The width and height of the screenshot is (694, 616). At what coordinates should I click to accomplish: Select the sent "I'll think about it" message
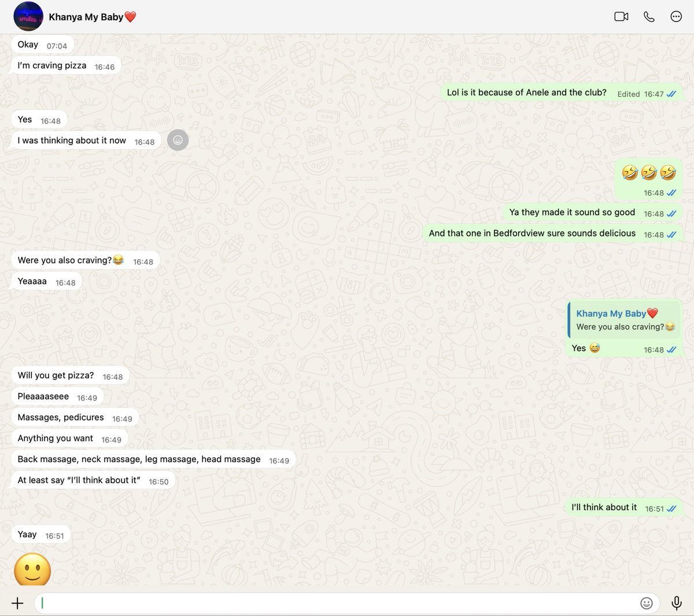click(623, 508)
